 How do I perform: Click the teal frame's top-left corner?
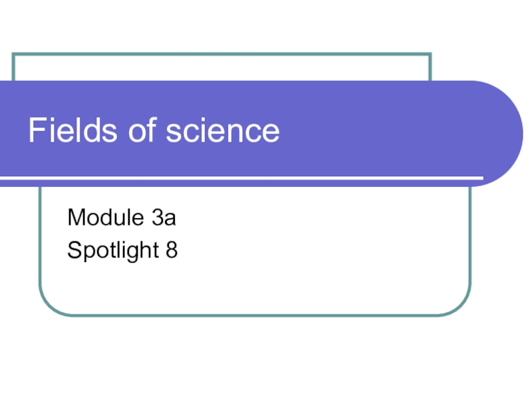[x=14, y=55]
